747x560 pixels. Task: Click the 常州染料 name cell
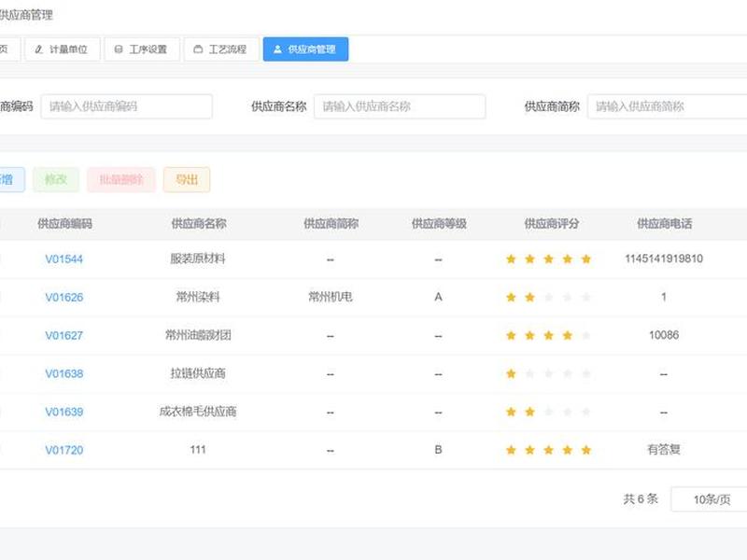(198, 297)
